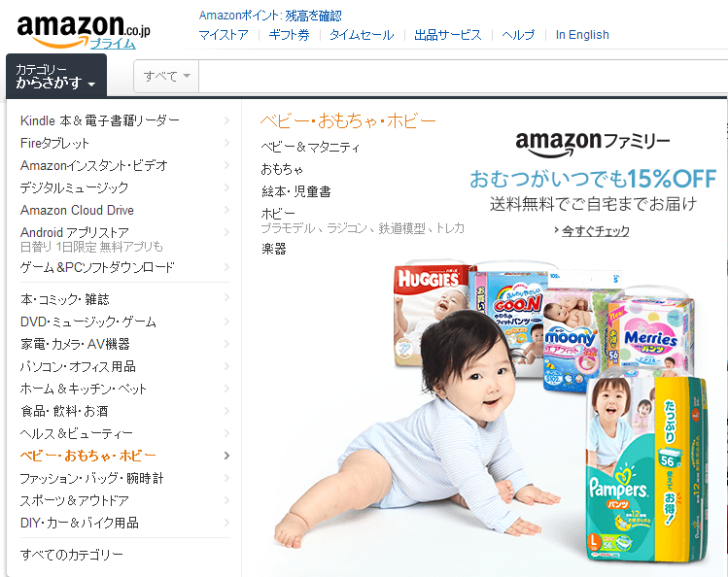Open the カテゴリーからさがす dropdown

pos(56,76)
